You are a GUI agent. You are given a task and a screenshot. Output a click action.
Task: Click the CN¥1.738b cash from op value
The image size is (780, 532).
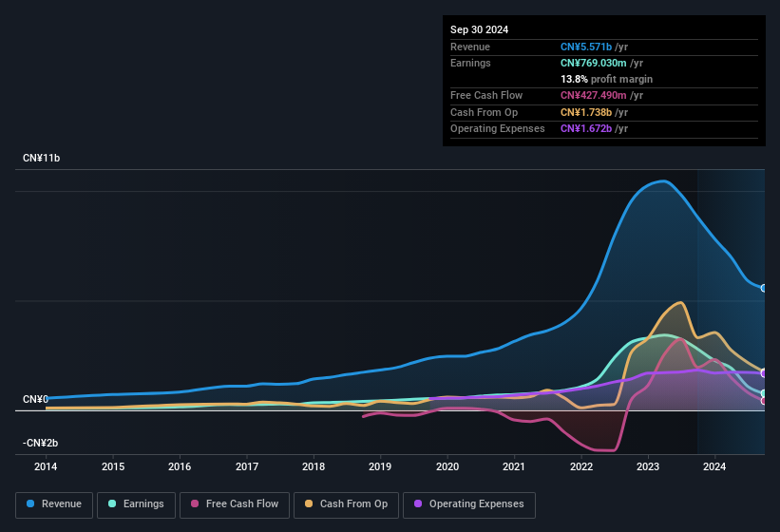pos(586,112)
